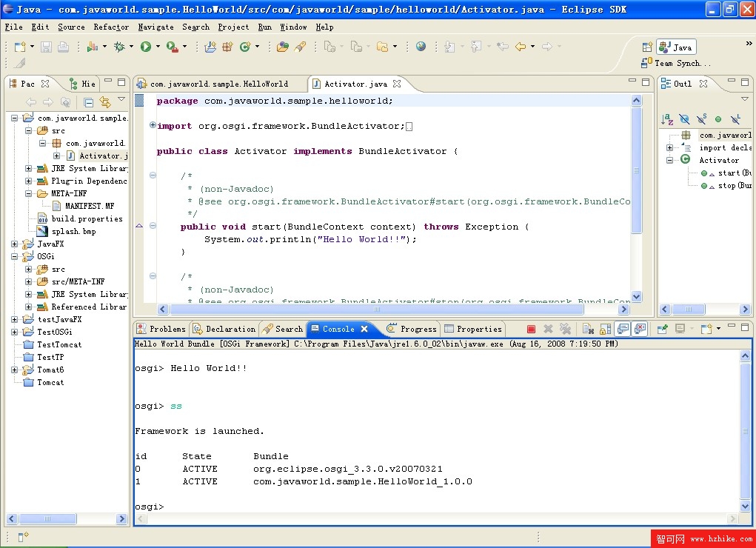
Task: Toggle show console on standard error
Action: tap(640, 329)
